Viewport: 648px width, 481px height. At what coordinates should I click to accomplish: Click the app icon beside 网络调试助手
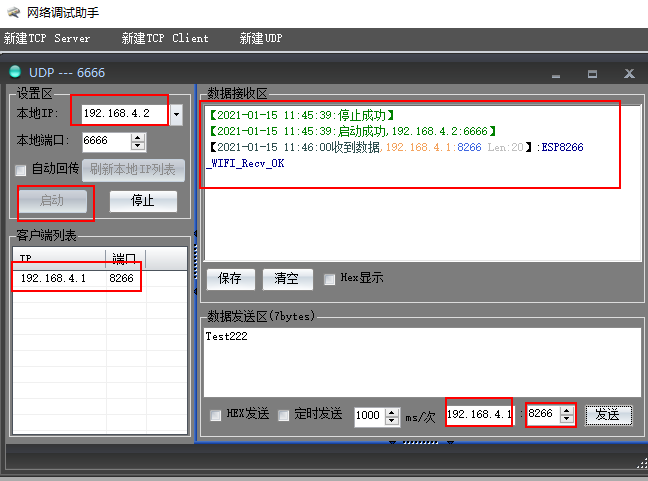coord(13,12)
